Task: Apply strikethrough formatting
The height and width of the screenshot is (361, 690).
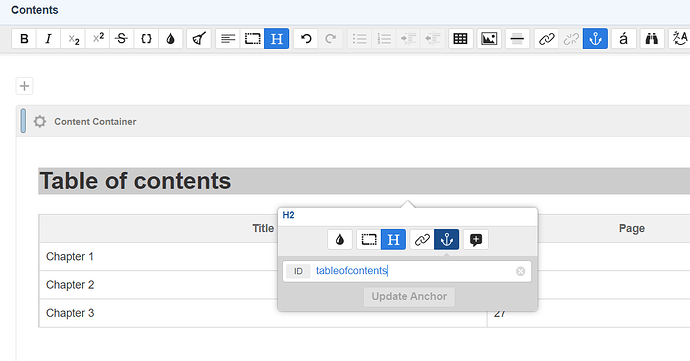Action: point(122,39)
